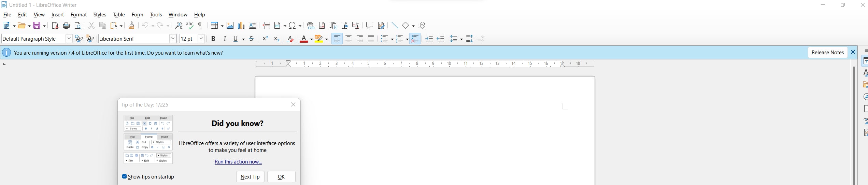The image size is (868, 185).
Task: Expand line spacing dropdown arrow
Action: click(461, 39)
